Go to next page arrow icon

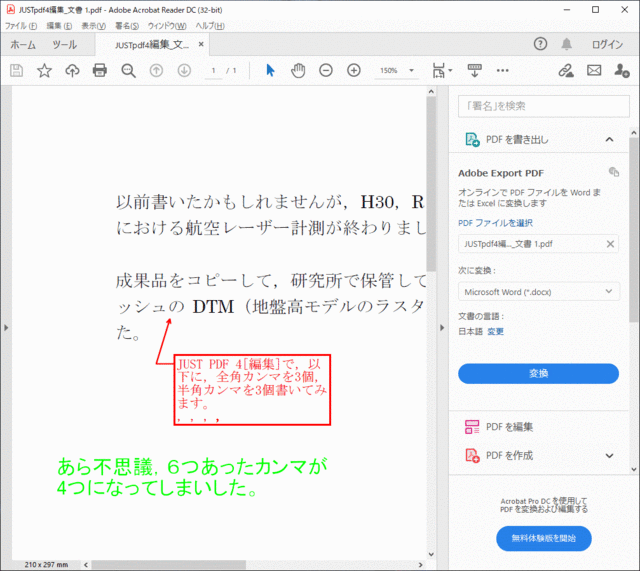184,71
